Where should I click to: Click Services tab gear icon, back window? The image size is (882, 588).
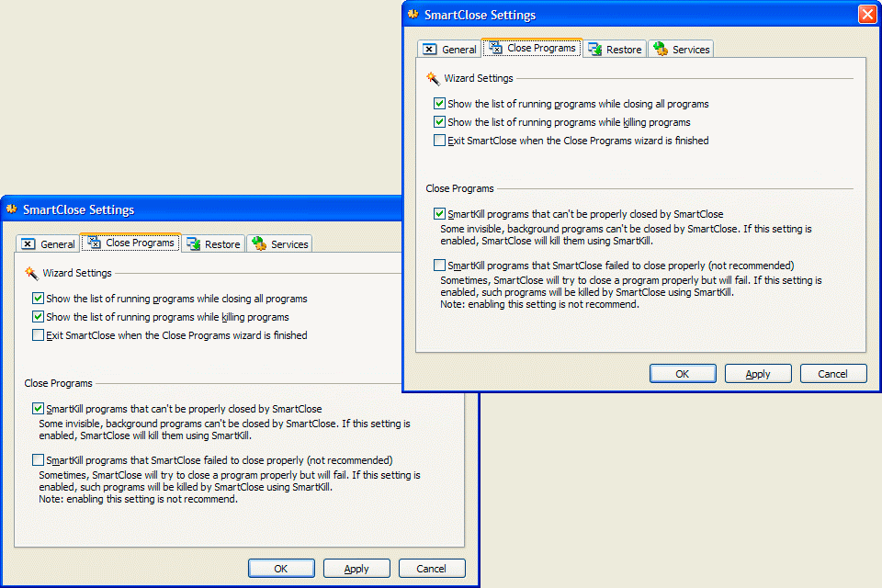259,243
